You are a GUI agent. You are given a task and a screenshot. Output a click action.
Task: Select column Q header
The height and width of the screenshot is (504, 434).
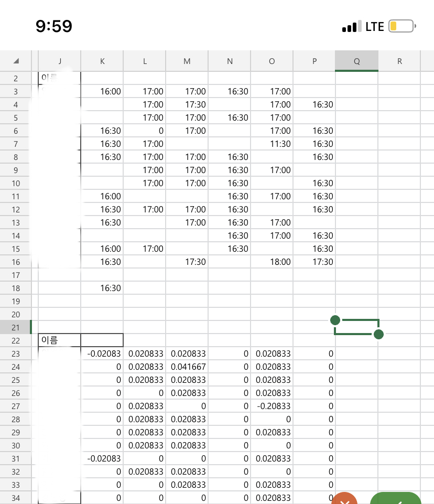[356, 61]
